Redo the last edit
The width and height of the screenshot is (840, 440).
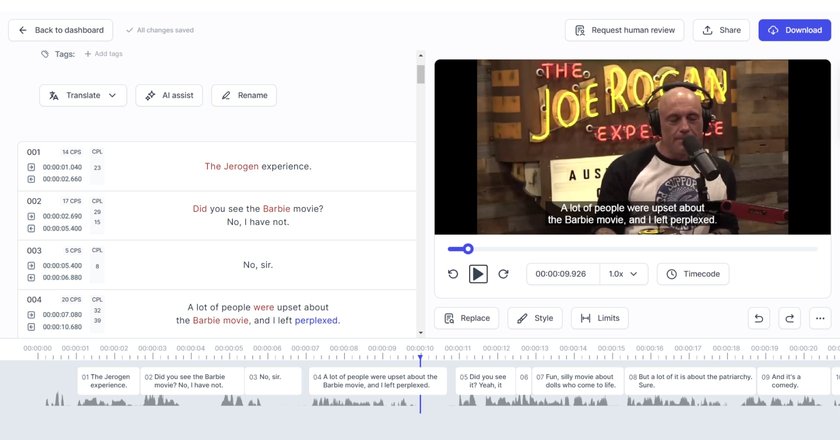pyautogui.click(x=790, y=318)
